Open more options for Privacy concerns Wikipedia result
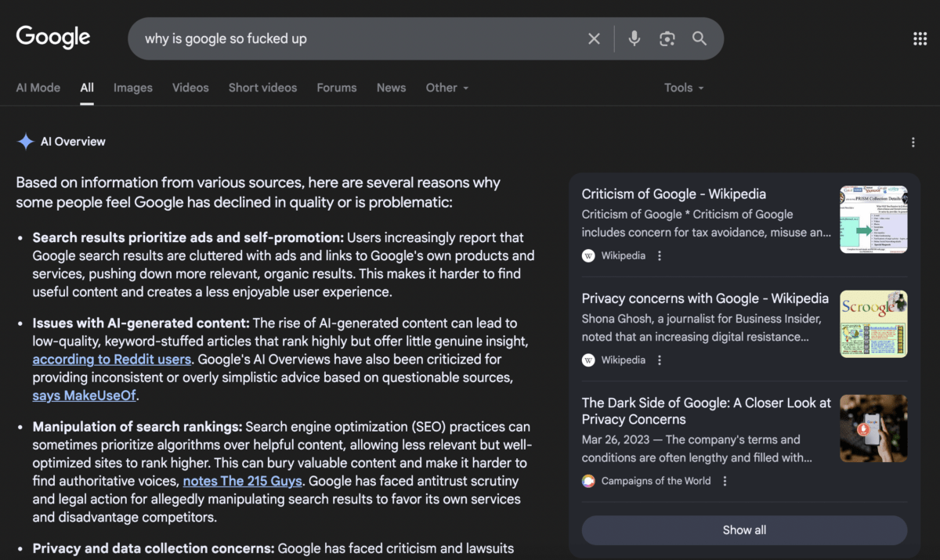 click(660, 360)
